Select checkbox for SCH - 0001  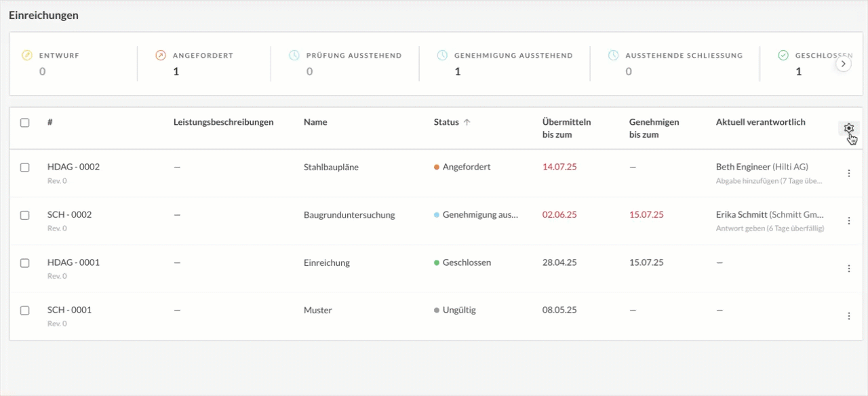(25, 311)
